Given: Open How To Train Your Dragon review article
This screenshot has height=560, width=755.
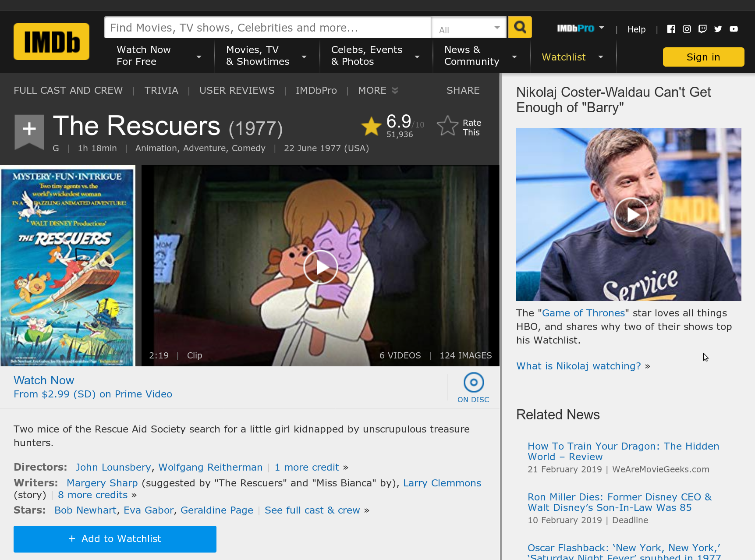Looking at the screenshot, I should tap(623, 451).
